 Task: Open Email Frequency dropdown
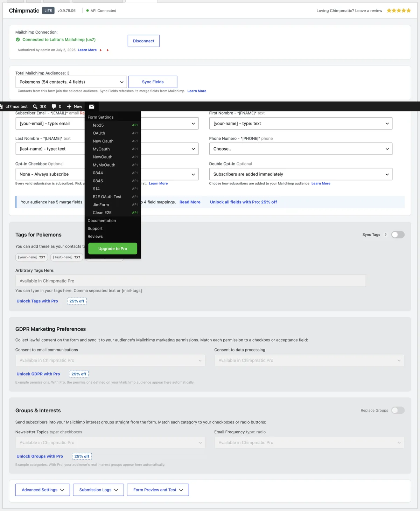309,443
